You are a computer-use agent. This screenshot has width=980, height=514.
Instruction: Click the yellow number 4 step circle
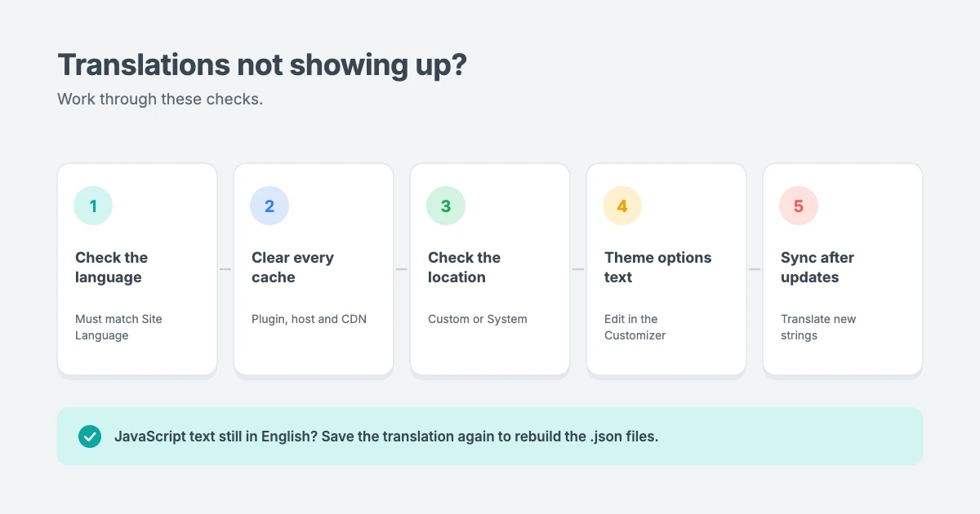(x=622, y=206)
